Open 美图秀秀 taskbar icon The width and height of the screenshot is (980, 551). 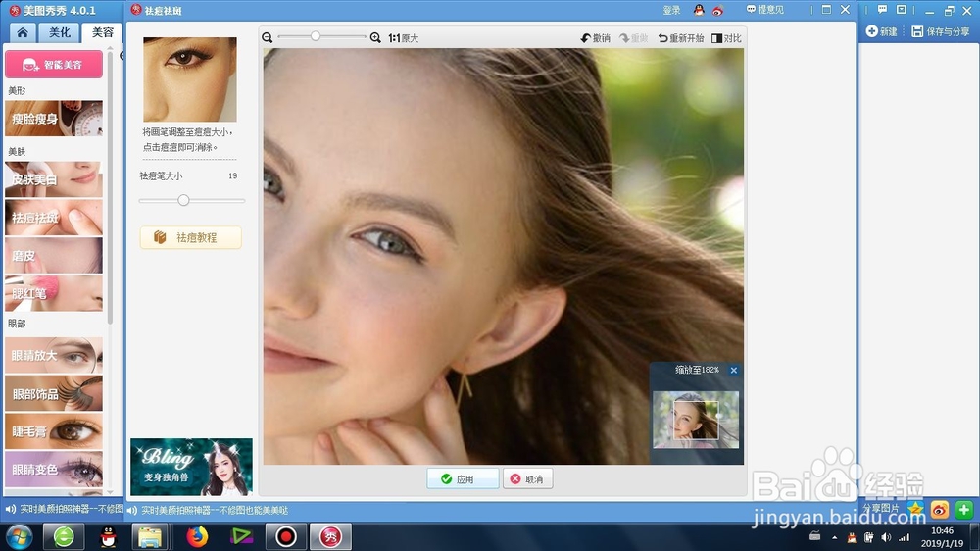click(330, 536)
